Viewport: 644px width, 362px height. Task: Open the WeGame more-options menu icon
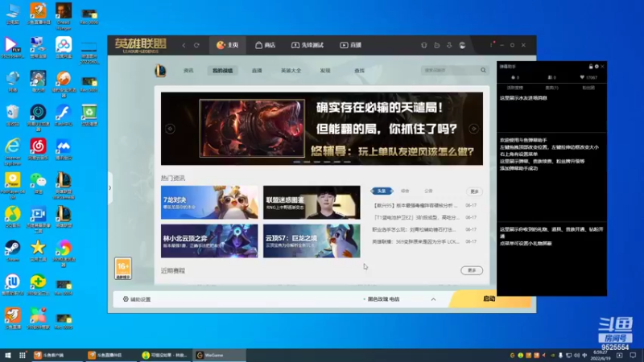coord(491,45)
